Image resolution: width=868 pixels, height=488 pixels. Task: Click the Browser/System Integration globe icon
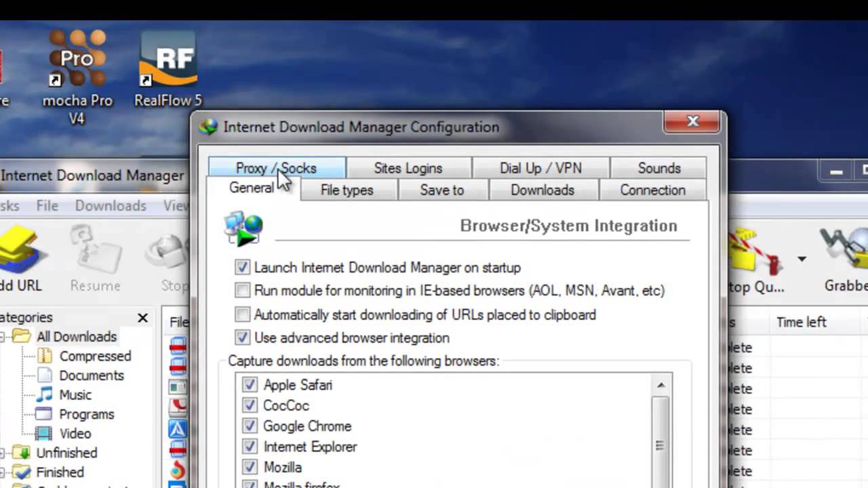(243, 228)
